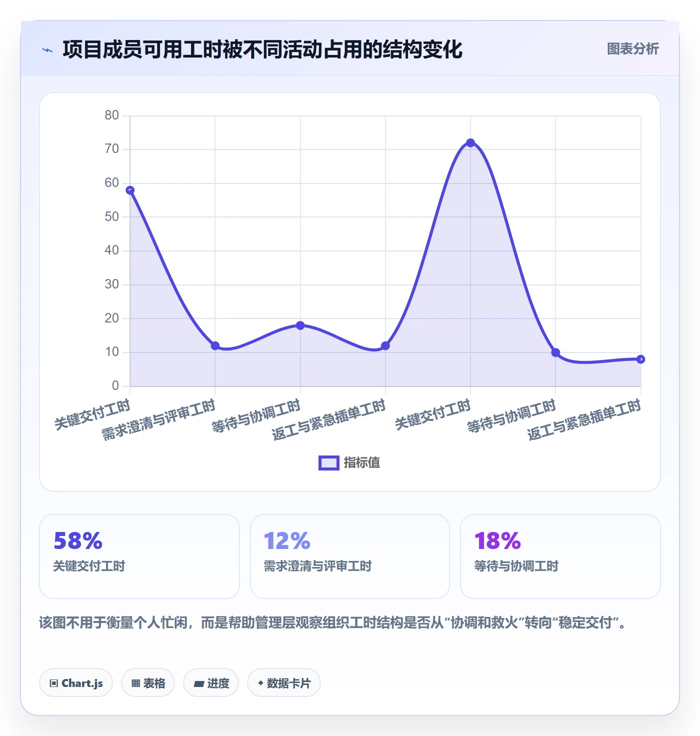700x736 pixels.
Task: Click the y-axis label 80
Action: click(x=112, y=115)
